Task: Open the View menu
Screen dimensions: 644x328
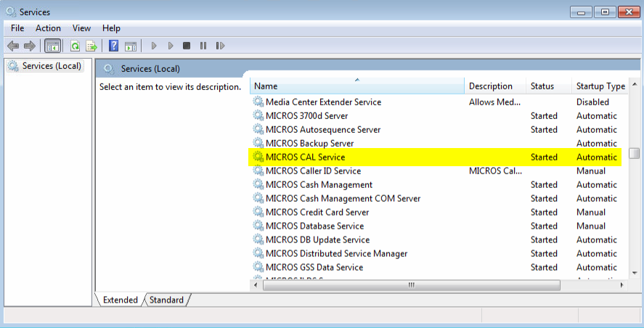Action: (x=81, y=28)
